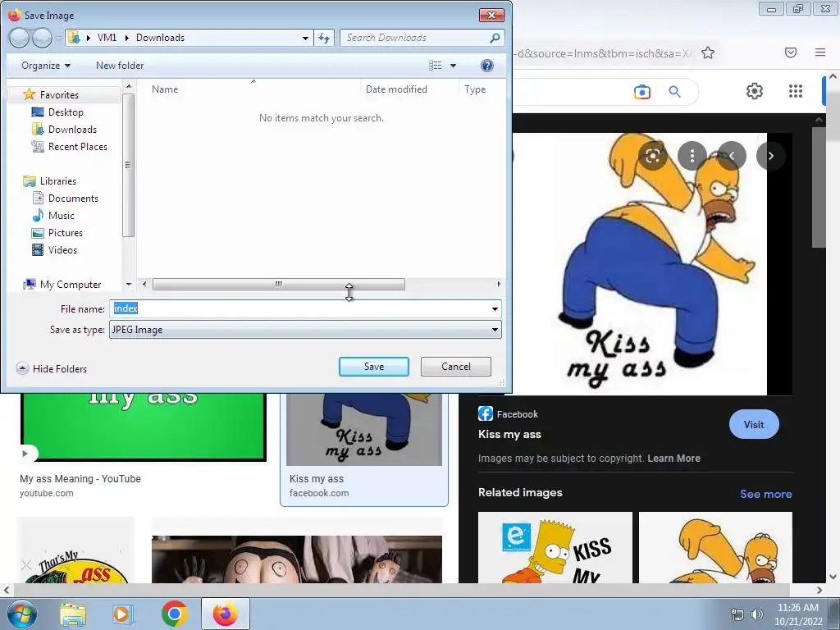Open the Organize menu
This screenshot has width=840, height=630.
tap(46, 66)
